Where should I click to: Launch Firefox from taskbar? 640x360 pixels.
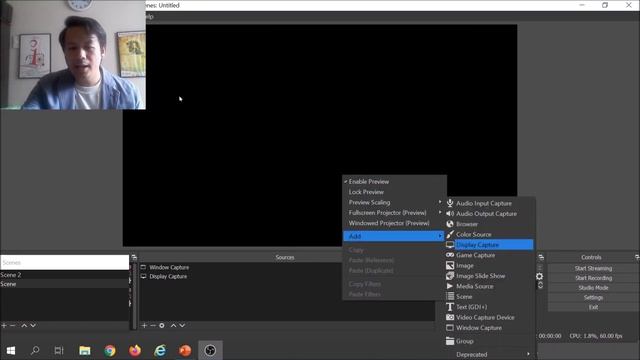coord(135,351)
